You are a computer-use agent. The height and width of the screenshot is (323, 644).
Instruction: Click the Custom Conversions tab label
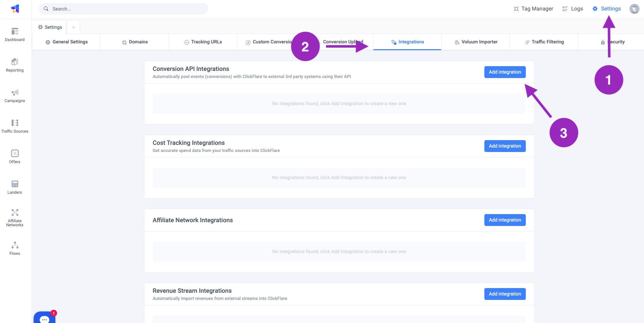272,42
